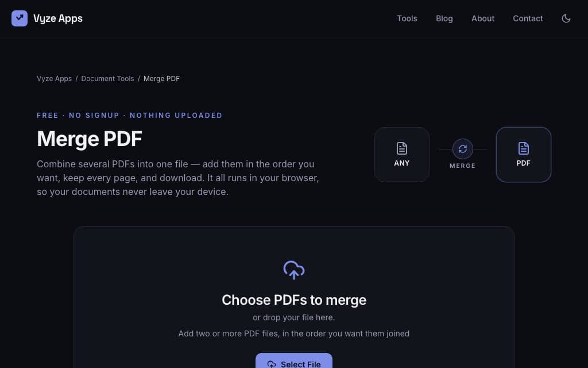588x368 pixels.
Task: Click the PDF document file icon
Action: pyautogui.click(x=524, y=148)
